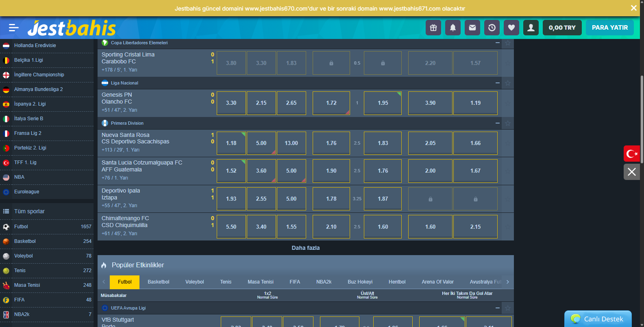Click Daha fazla to load more
Image resolution: width=644 pixels, height=327 pixels.
pos(305,248)
